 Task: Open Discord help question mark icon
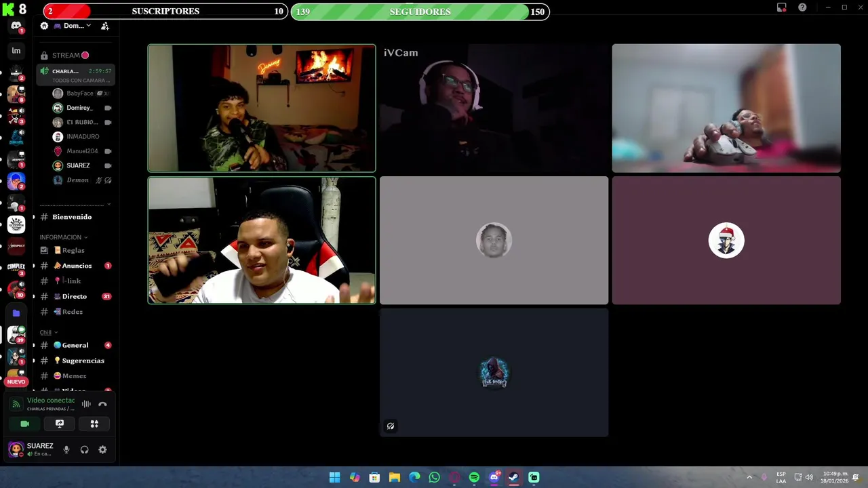pos(802,7)
